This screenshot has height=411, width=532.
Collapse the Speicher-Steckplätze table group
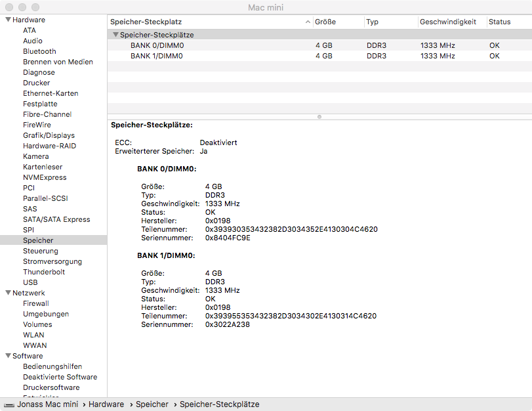tap(115, 35)
